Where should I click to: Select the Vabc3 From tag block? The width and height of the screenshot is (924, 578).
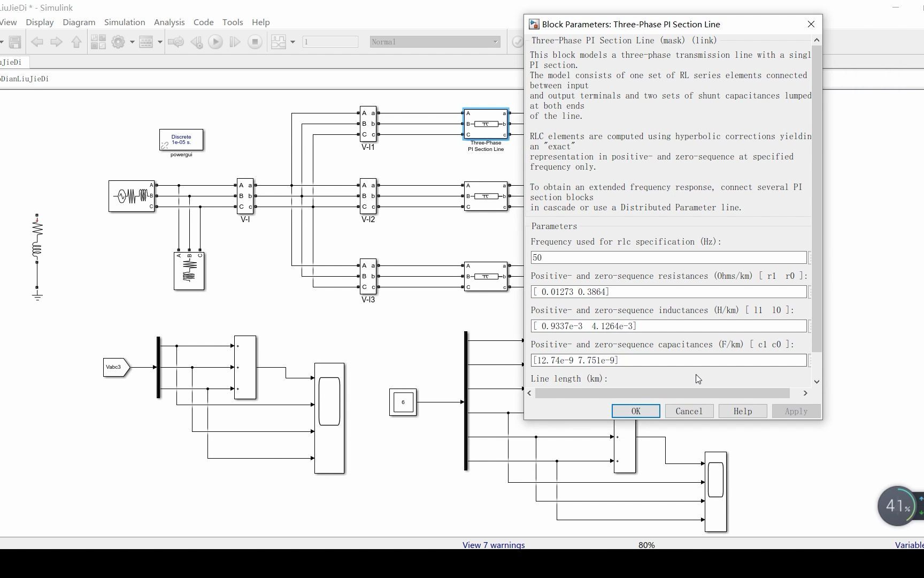pos(117,367)
